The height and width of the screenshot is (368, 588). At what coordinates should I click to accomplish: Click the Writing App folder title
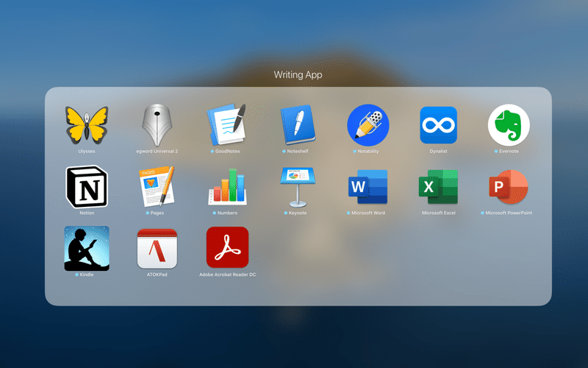click(298, 75)
